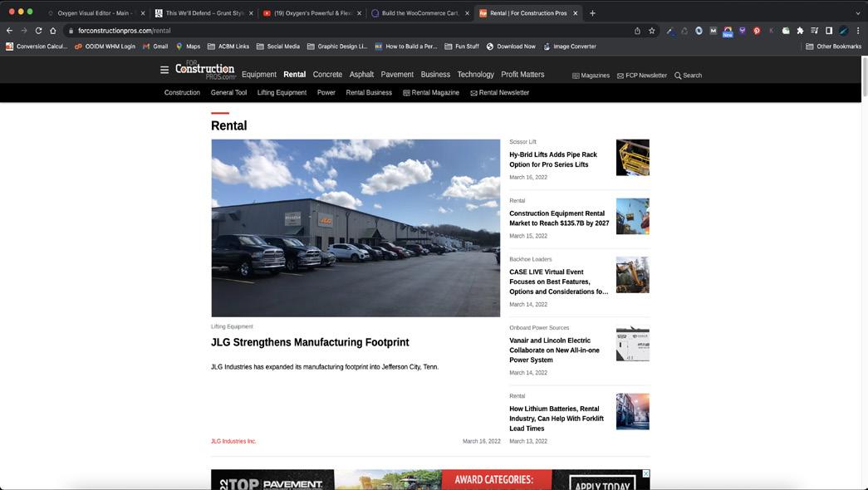868x490 pixels.
Task: Open the Rental Newsletter link
Action: tap(500, 92)
